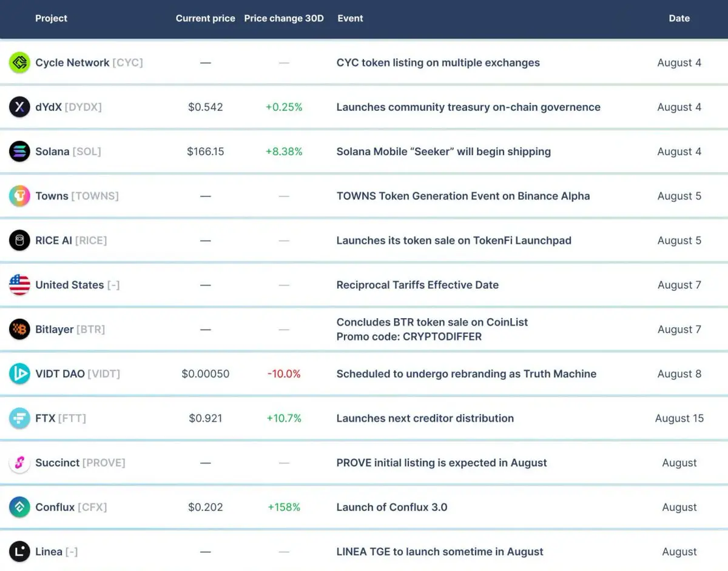This screenshot has height=571, width=728.
Task: Select the Solana [SOL] project name
Action: click(x=68, y=152)
